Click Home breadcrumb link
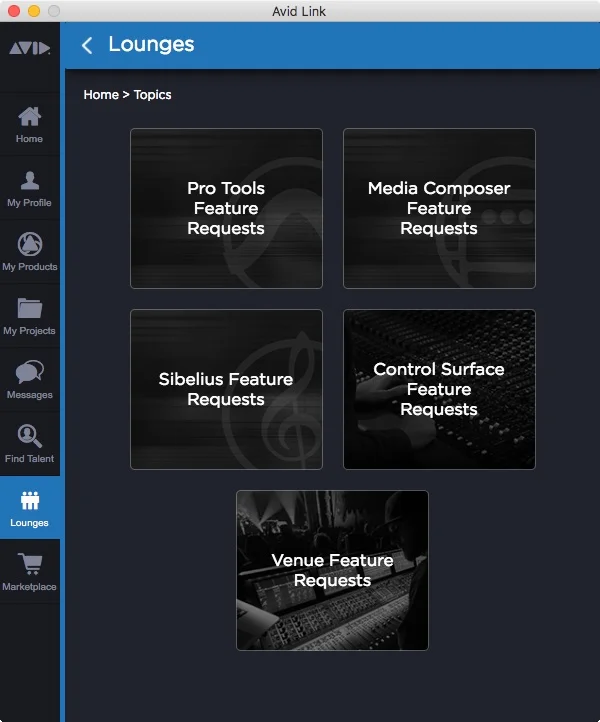The width and height of the screenshot is (600, 722). [x=101, y=95]
